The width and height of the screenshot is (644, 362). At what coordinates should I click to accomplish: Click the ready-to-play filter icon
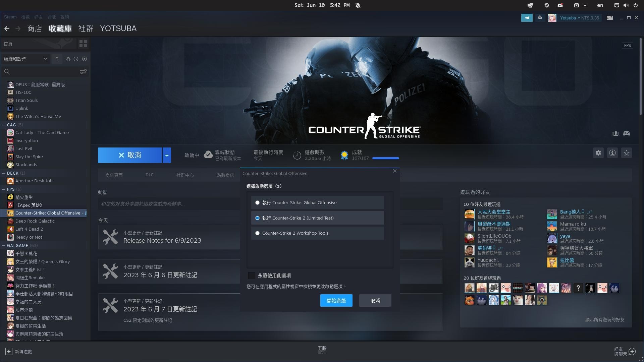pos(84,59)
